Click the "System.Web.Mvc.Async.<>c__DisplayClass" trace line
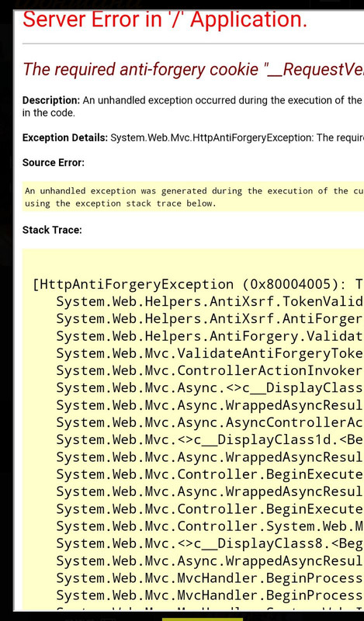This screenshot has height=621, width=364. tap(210, 387)
